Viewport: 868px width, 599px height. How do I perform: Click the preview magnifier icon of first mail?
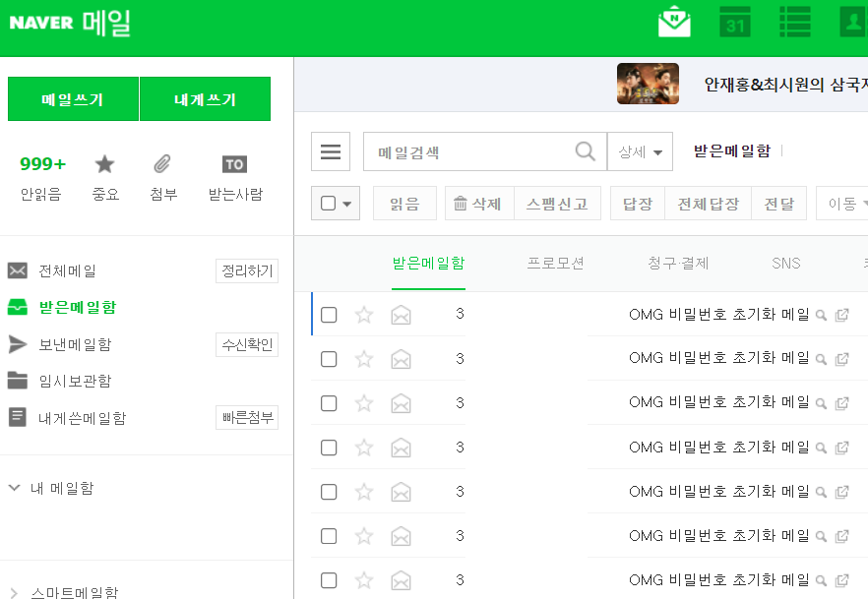pyautogui.click(x=822, y=316)
